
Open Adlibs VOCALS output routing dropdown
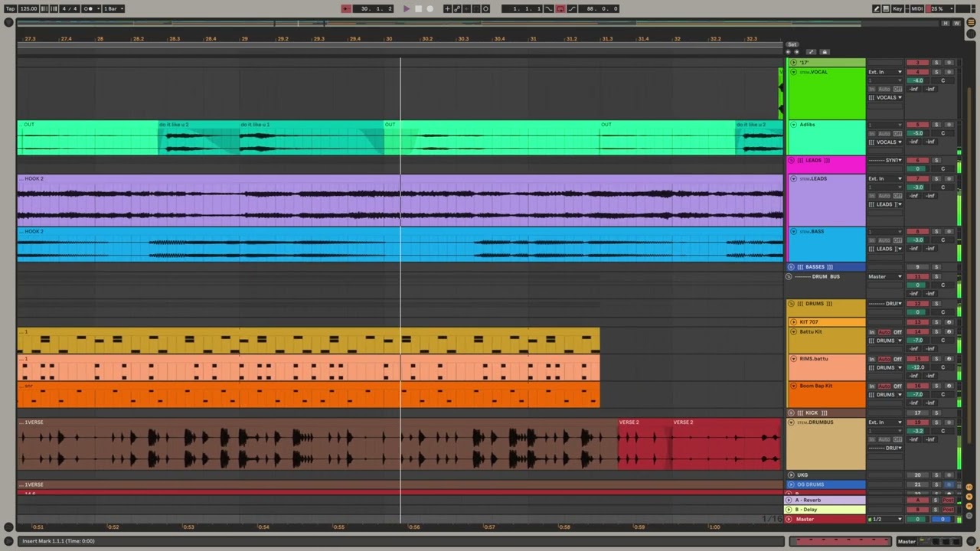[x=885, y=142]
